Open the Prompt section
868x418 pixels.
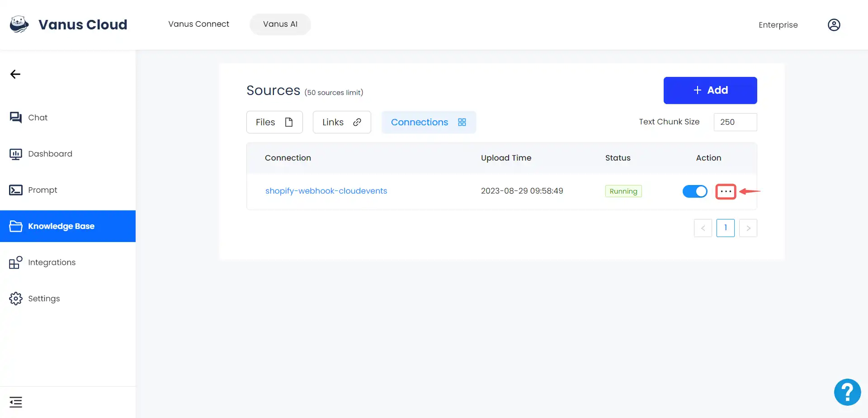[x=68, y=190]
